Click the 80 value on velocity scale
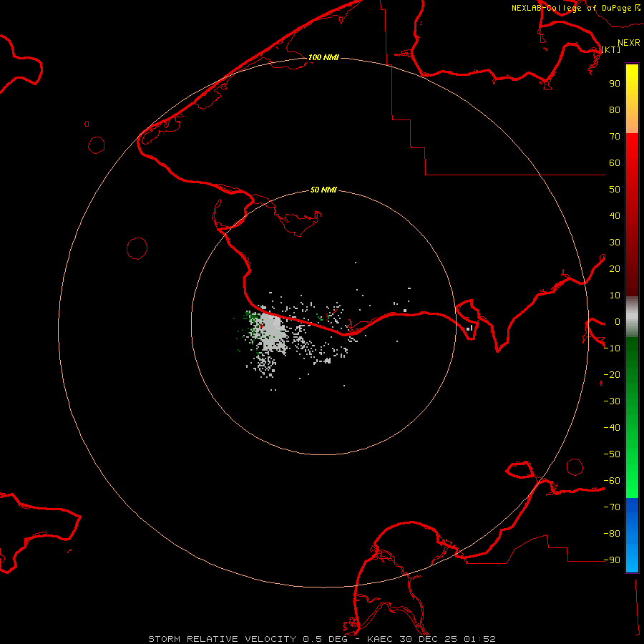Screen dimensions: 644x644 [x=615, y=110]
